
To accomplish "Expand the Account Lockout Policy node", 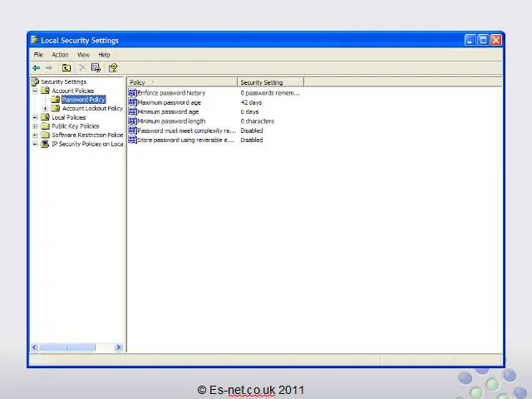I will pos(45,108).
